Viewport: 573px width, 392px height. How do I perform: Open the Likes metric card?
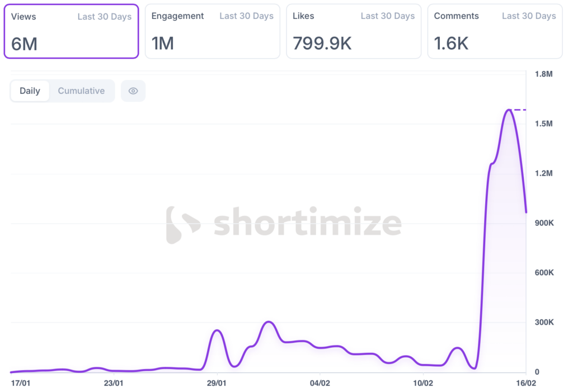pos(353,31)
